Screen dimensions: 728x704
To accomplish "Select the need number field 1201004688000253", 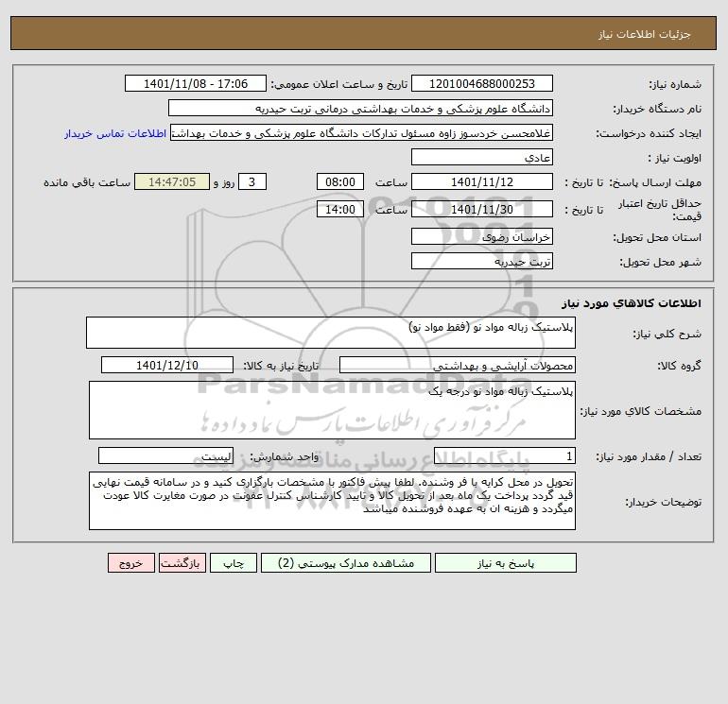I will click(482, 83).
